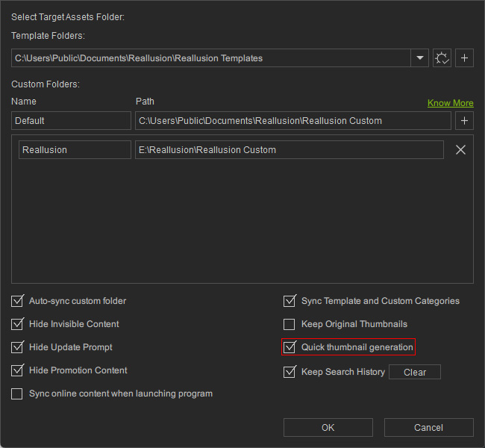
Task: Clear the search history
Action: pos(414,372)
